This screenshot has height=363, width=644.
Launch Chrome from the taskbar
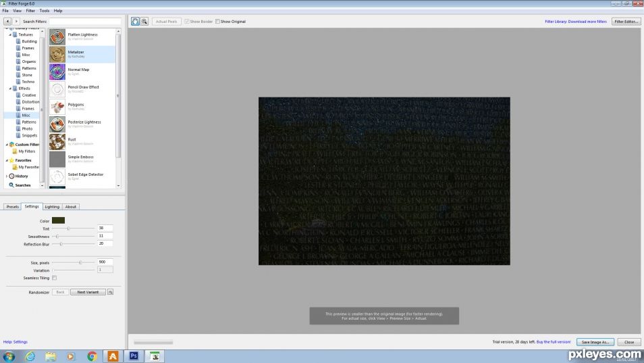92,356
